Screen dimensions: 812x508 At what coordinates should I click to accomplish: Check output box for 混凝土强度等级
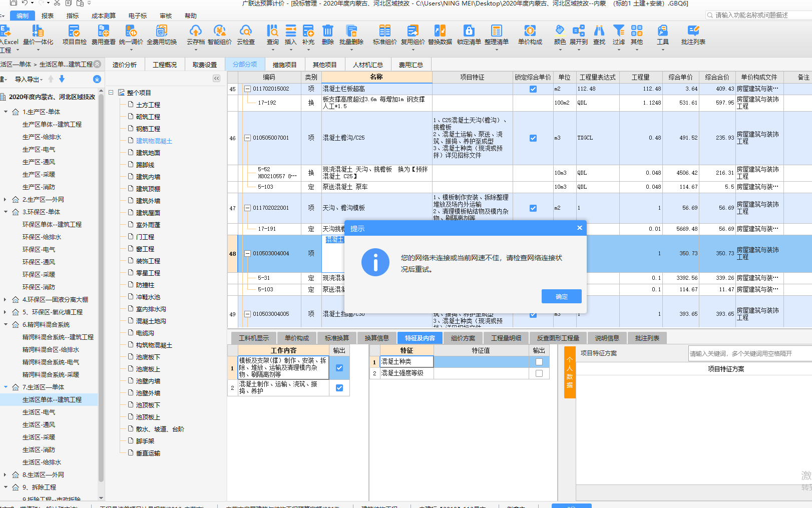click(539, 373)
